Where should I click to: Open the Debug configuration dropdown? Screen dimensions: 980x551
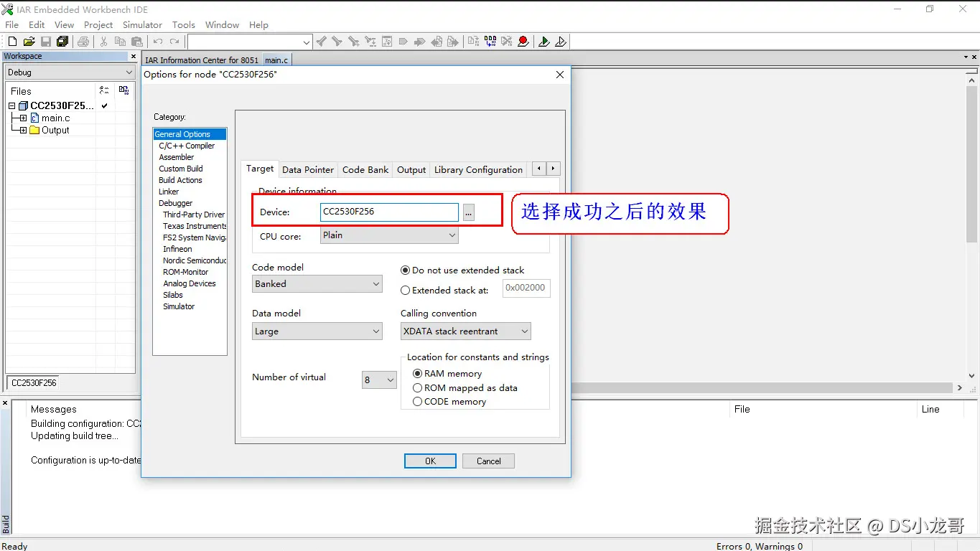point(70,72)
